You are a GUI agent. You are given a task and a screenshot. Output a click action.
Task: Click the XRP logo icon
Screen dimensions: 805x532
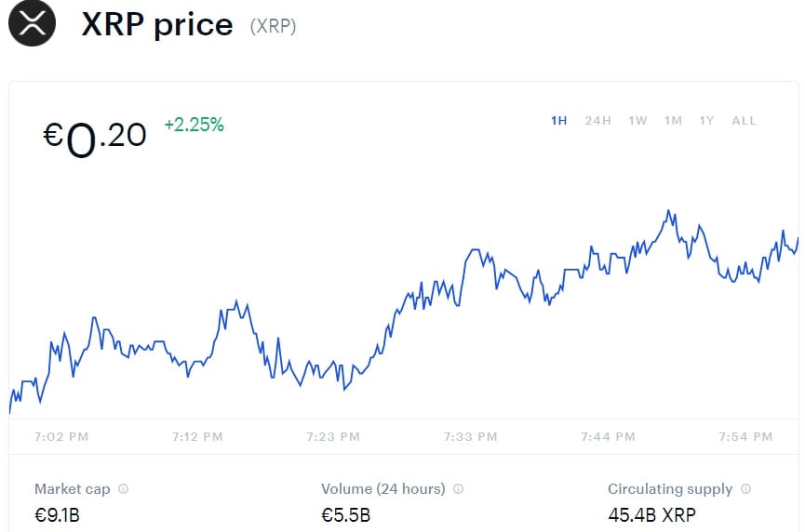tap(33, 22)
